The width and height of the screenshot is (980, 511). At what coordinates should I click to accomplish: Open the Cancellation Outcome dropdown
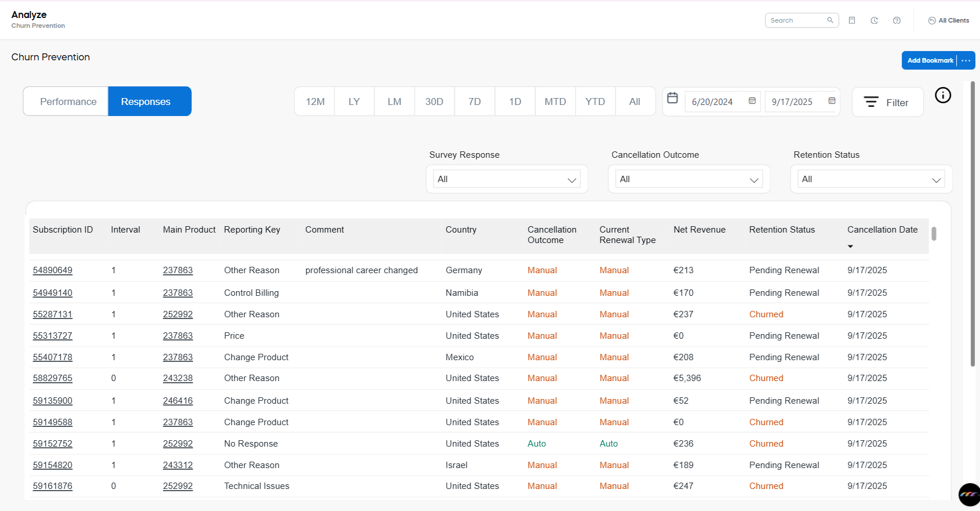click(688, 179)
